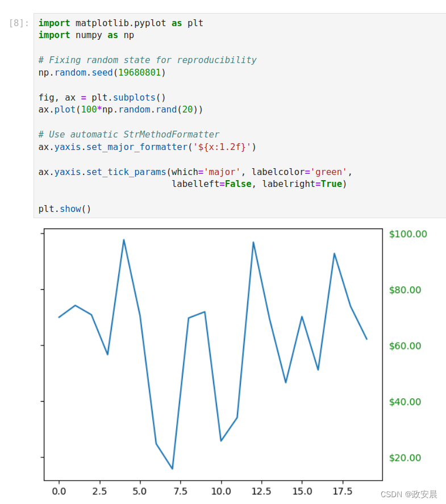446x504 pixels.
Task: Click the set_tick_params code line
Action: (195, 172)
